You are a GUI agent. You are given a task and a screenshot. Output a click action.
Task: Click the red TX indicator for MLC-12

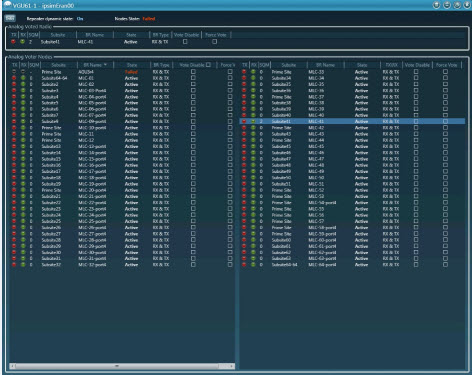(14, 140)
